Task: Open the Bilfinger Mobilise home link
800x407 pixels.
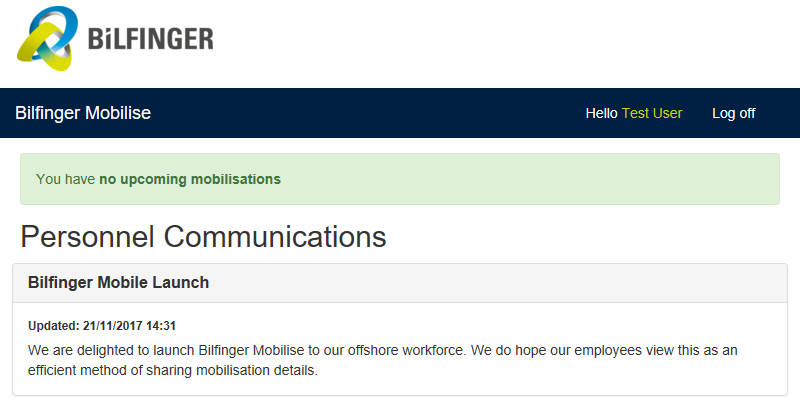Action: click(83, 113)
